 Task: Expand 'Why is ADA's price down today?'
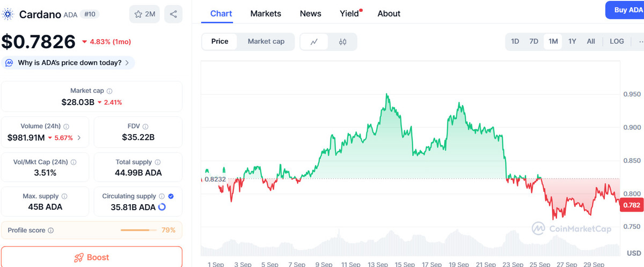coord(68,63)
